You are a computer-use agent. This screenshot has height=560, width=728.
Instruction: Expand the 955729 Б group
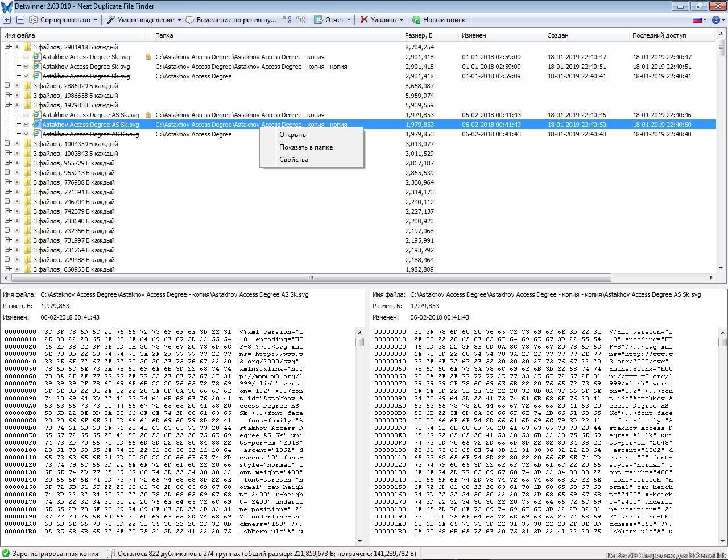(7, 163)
